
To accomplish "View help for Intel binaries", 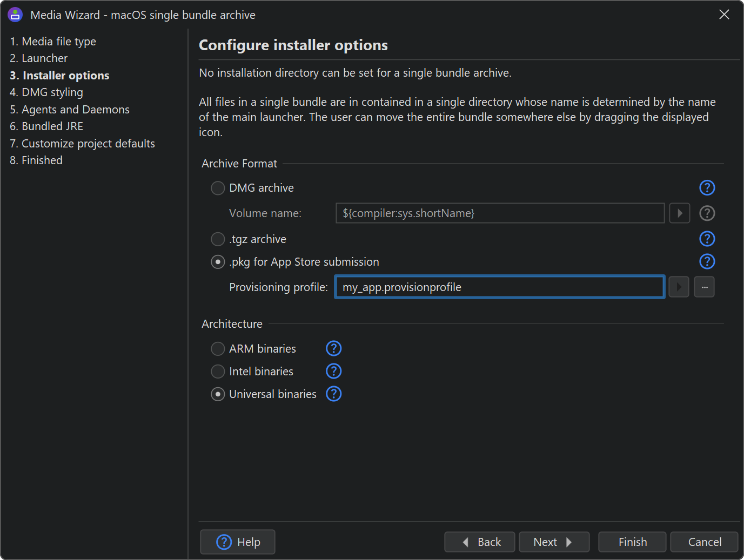I will pos(334,372).
